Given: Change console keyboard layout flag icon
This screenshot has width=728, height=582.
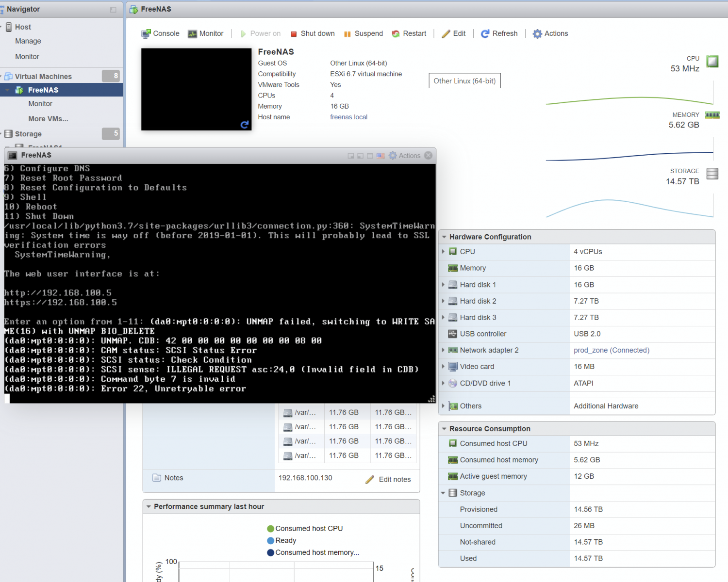Looking at the screenshot, I should click(381, 156).
